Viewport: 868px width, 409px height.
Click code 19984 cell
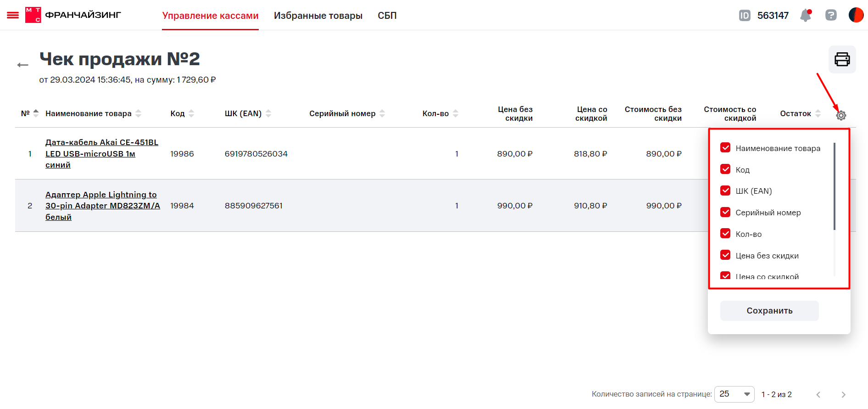pyautogui.click(x=182, y=206)
